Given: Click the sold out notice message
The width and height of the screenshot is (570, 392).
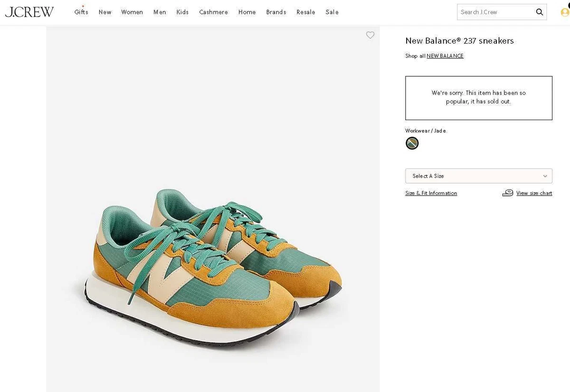Looking at the screenshot, I should point(479,97).
